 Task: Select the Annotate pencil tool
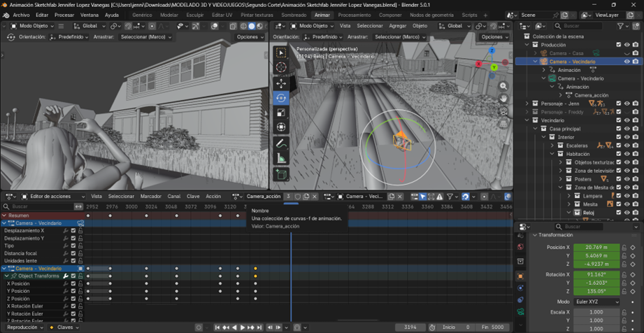[x=281, y=143]
